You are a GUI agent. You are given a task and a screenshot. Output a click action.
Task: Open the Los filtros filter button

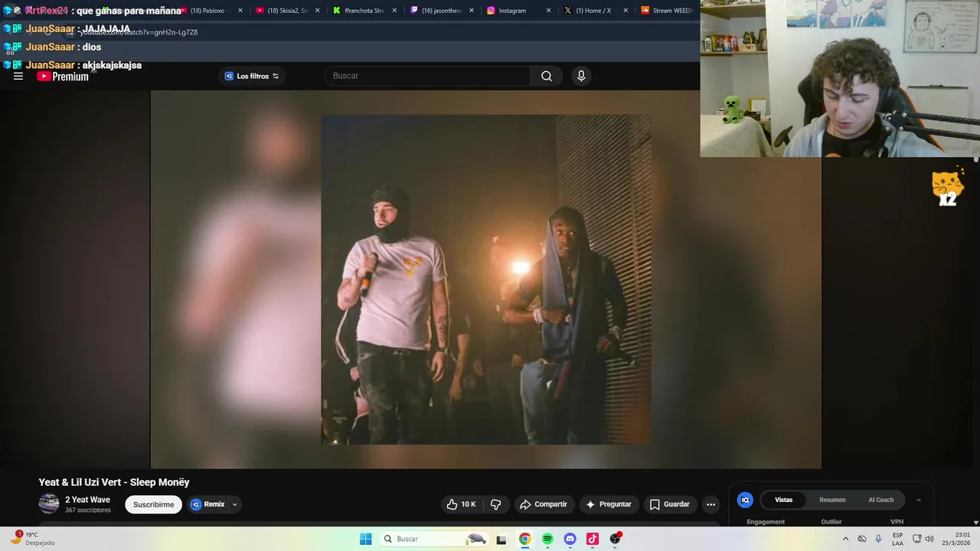(x=252, y=76)
